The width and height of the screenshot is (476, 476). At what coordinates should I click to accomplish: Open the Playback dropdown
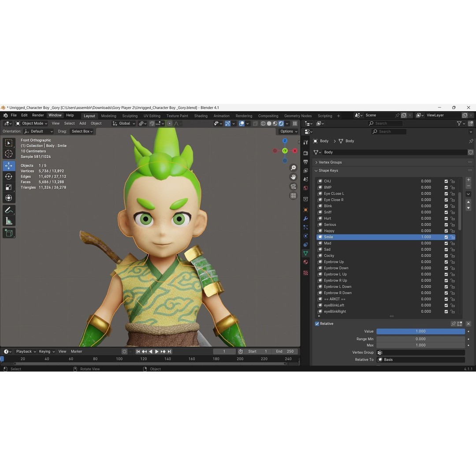pyautogui.click(x=26, y=352)
